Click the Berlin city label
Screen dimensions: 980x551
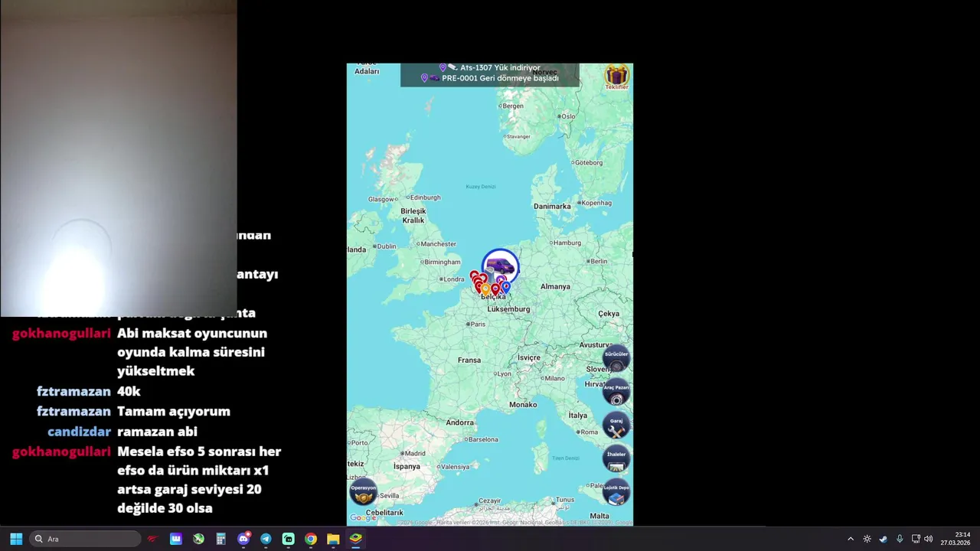pyautogui.click(x=599, y=261)
